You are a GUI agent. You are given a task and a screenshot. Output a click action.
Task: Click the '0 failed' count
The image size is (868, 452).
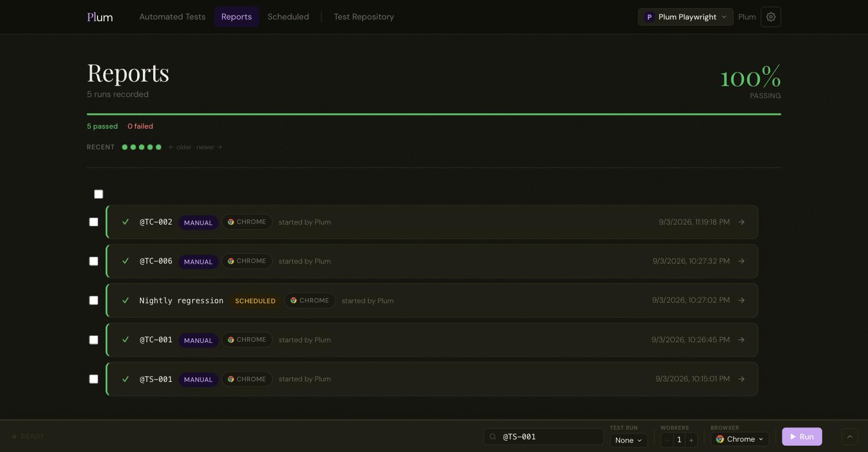coord(140,126)
